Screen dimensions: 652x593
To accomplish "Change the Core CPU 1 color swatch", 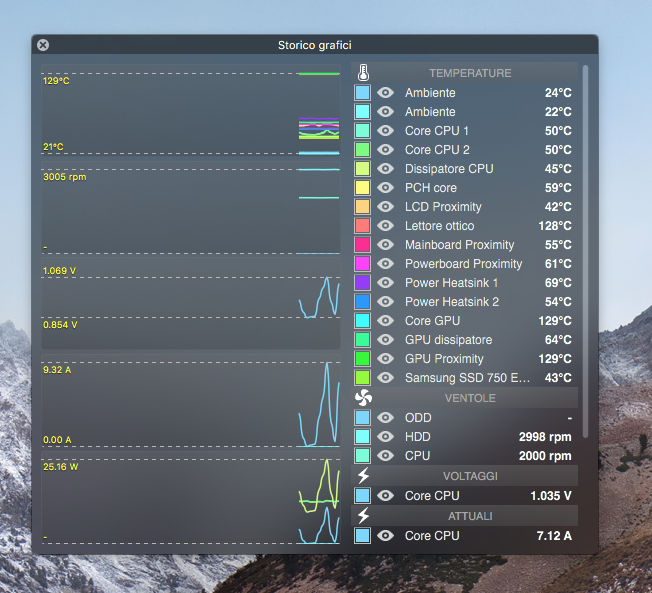I will [363, 131].
